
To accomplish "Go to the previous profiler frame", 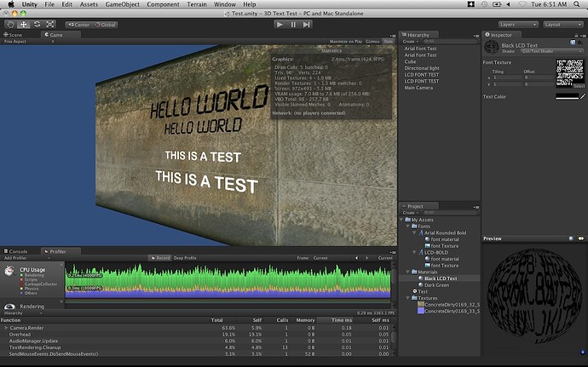I will pos(356,258).
